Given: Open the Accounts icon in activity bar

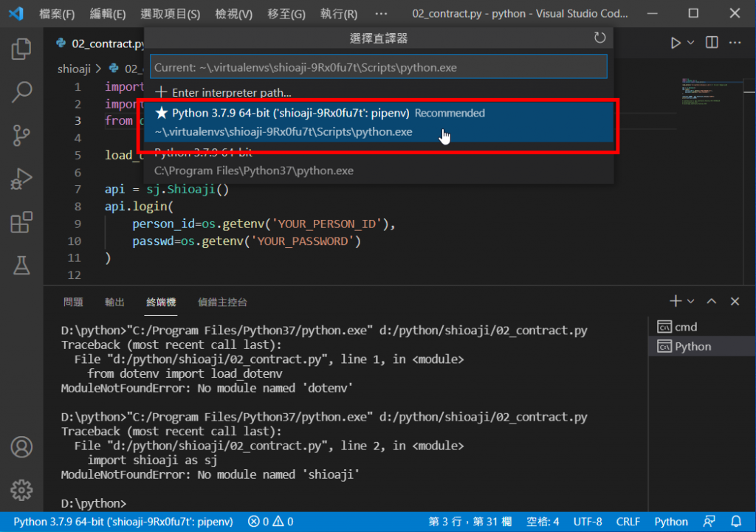Looking at the screenshot, I should pos(21,447).
